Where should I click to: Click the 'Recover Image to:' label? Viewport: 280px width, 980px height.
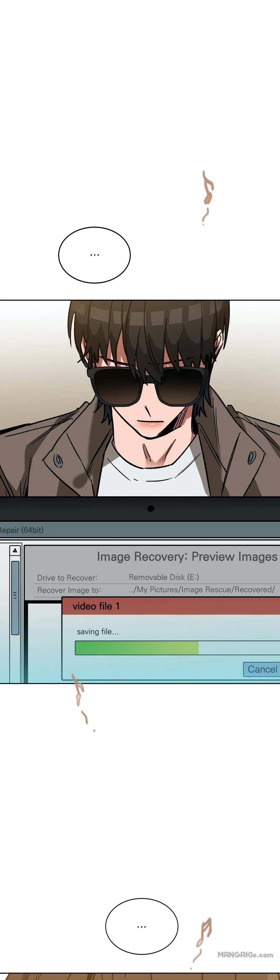click(69, 590)
